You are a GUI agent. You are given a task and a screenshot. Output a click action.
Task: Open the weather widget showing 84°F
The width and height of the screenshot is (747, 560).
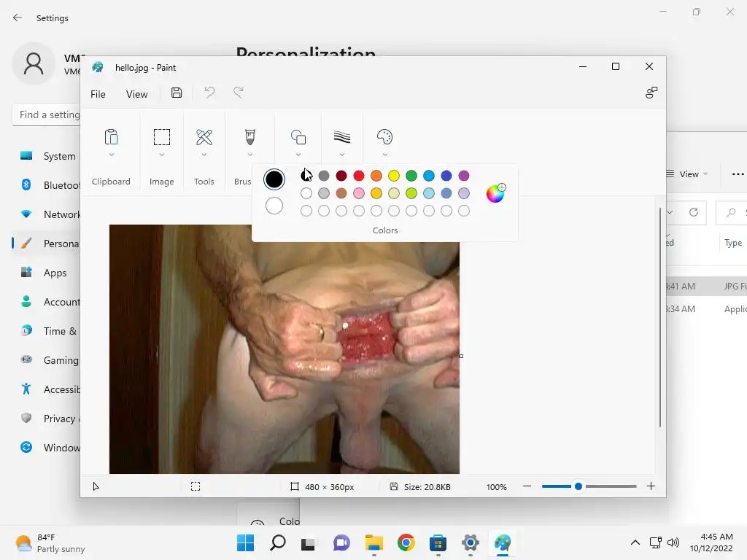tap(50, 542)
